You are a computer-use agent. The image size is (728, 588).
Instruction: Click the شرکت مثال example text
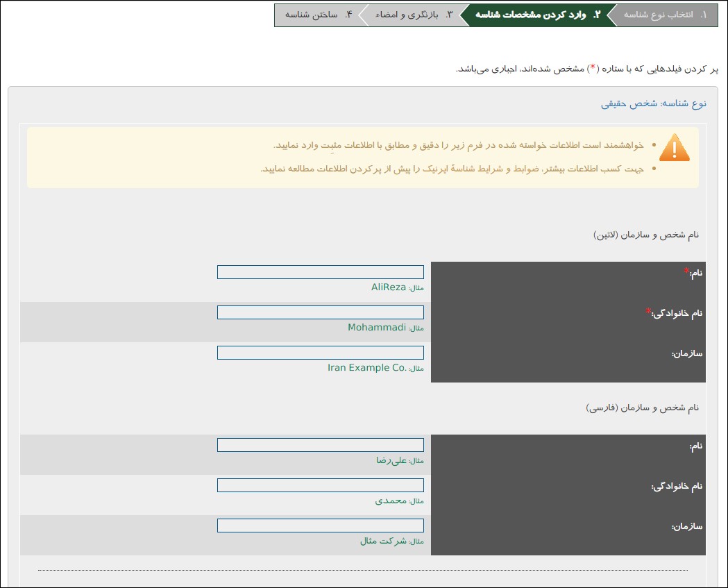click(382, 541)
